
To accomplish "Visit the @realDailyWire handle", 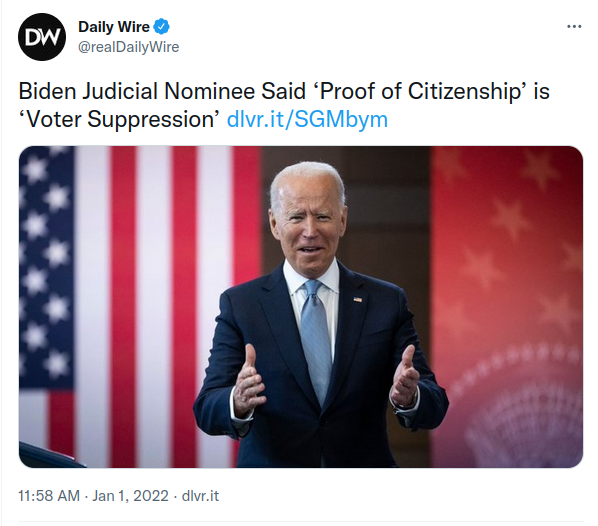I will (x=129, y=47).
